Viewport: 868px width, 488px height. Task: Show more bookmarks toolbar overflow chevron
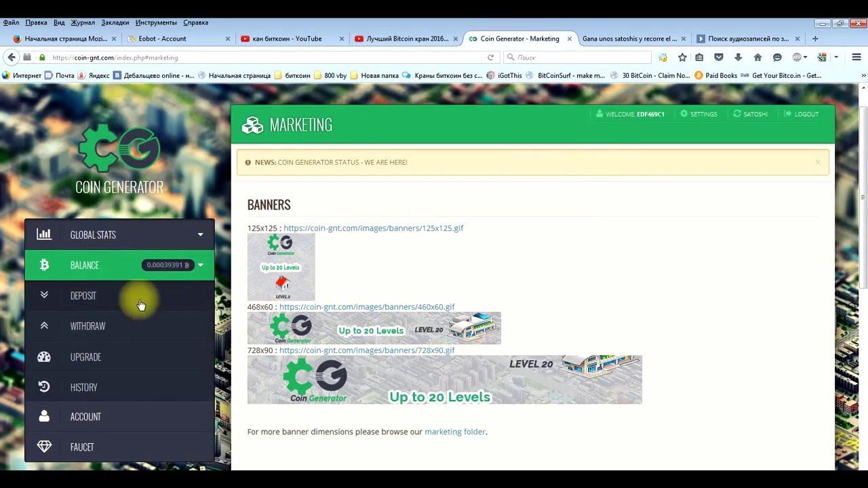pyautogui.click(x=863, y=75)
